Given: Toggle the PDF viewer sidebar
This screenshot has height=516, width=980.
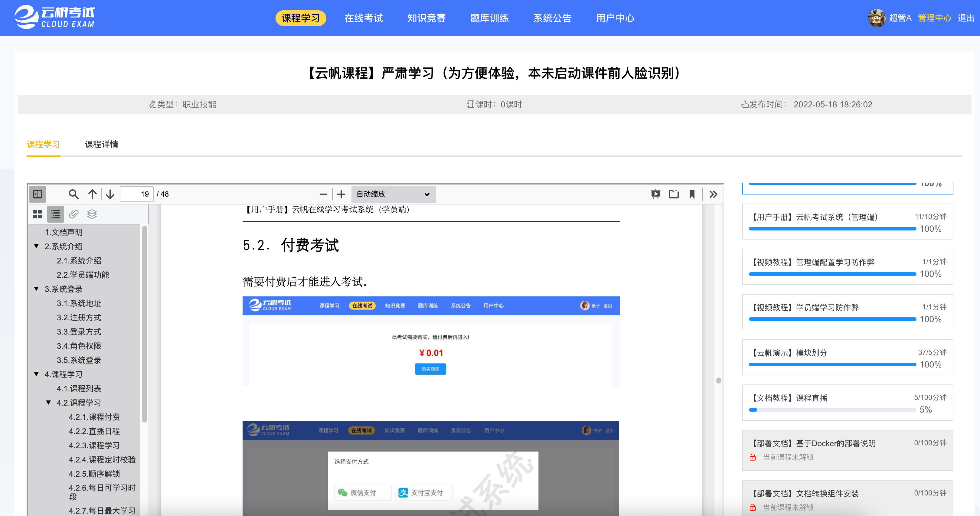Looking at the screenshot, I should [38, 194].
